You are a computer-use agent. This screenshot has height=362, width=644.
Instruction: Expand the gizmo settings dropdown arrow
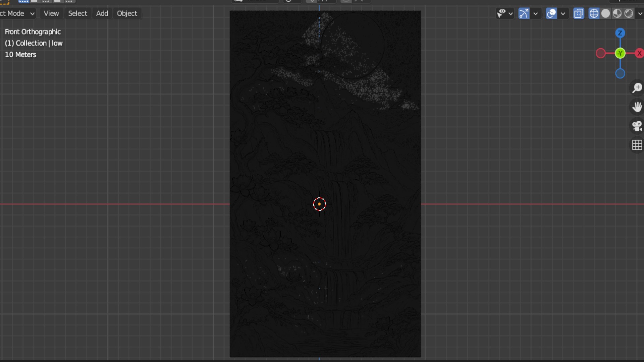pos(536,13)
